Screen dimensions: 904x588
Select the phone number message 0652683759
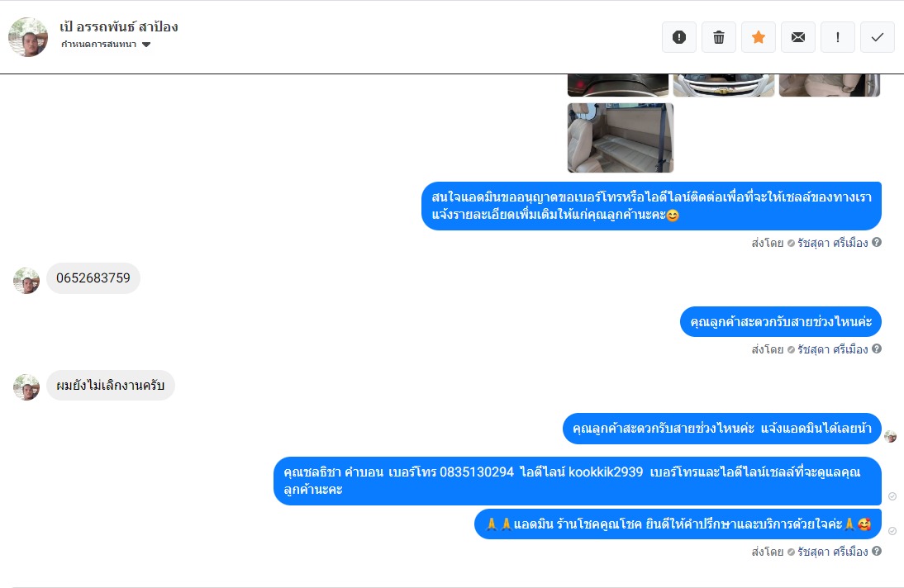click(93, 277)
